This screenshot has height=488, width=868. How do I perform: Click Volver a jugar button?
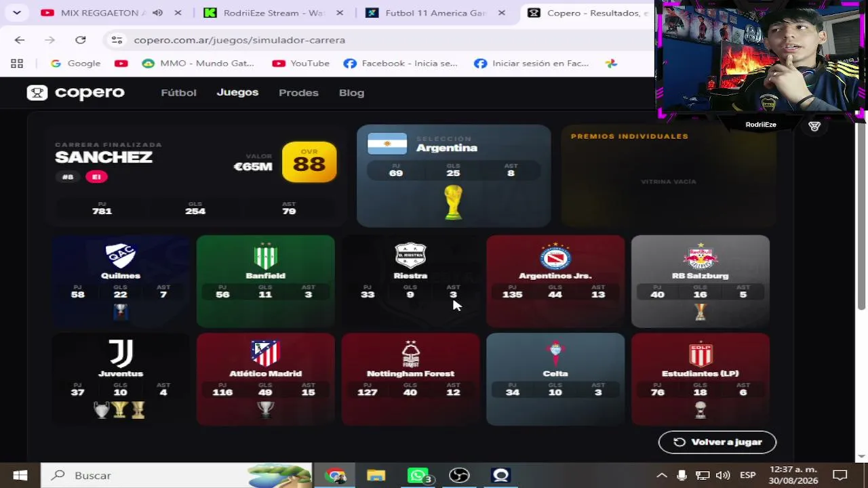tap(717, 442)
